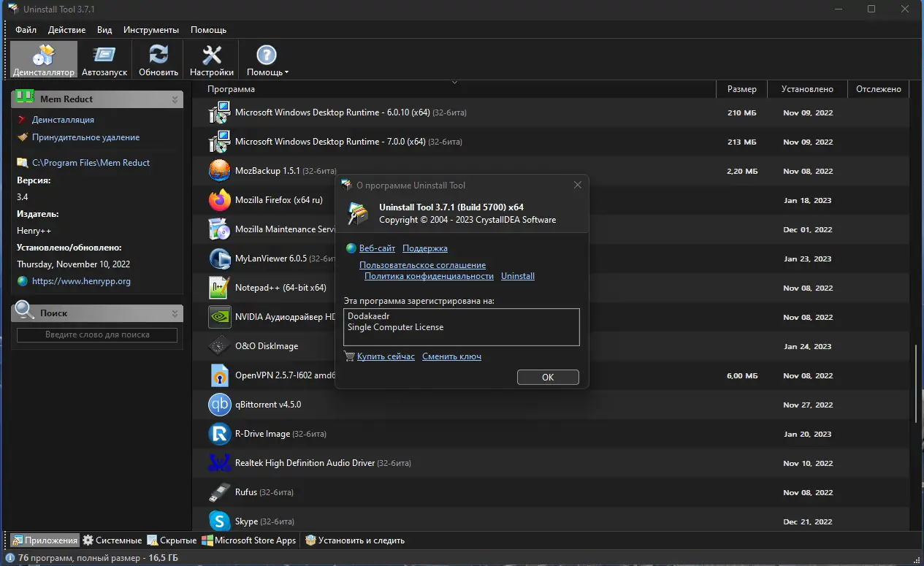The width and height of the screenshot is (924, 566).
Task: Switch to the Microsoft Store Apps tab
Action: [249, 540]
